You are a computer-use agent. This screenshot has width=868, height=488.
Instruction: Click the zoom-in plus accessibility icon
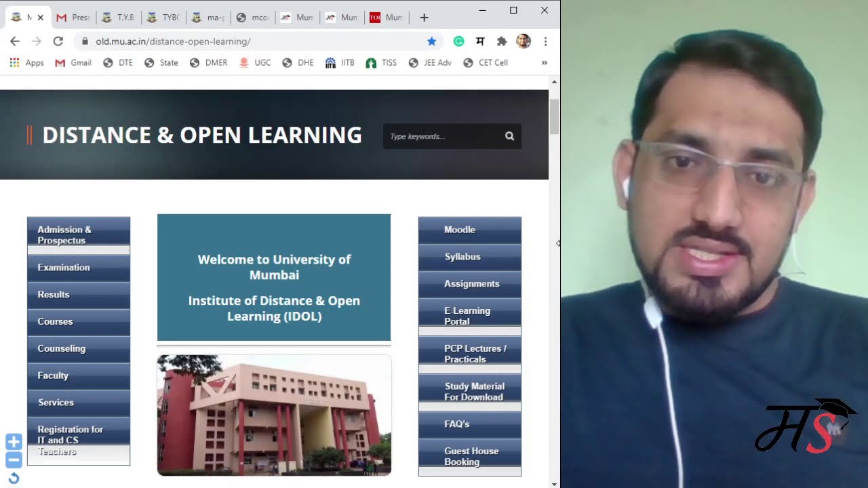14,442
